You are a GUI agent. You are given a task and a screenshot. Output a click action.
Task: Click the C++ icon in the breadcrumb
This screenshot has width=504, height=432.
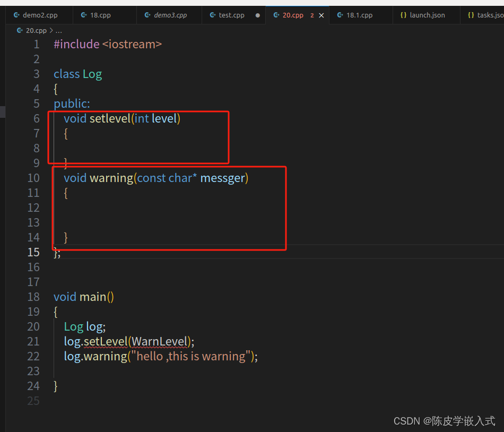pos(20,31)
